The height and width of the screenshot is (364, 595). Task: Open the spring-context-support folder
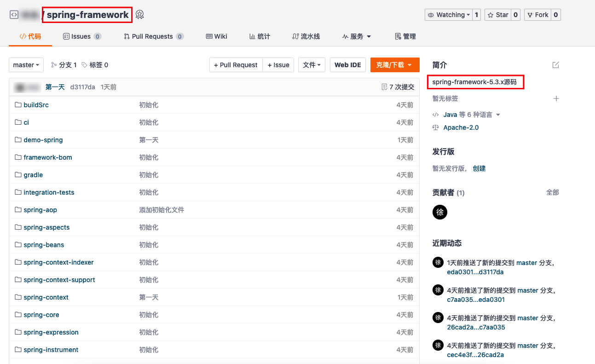pyautogui.click(x=59, y=280)
